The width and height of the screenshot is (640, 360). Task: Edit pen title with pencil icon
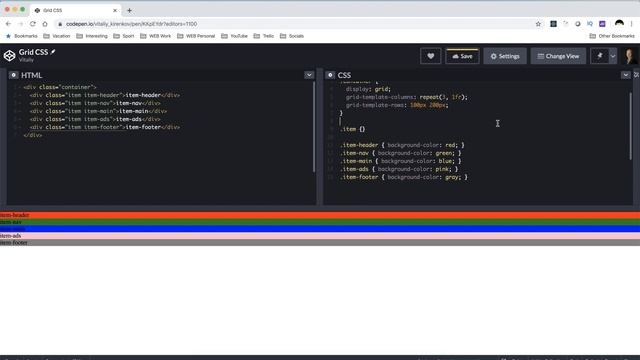(x=53, y=52)
